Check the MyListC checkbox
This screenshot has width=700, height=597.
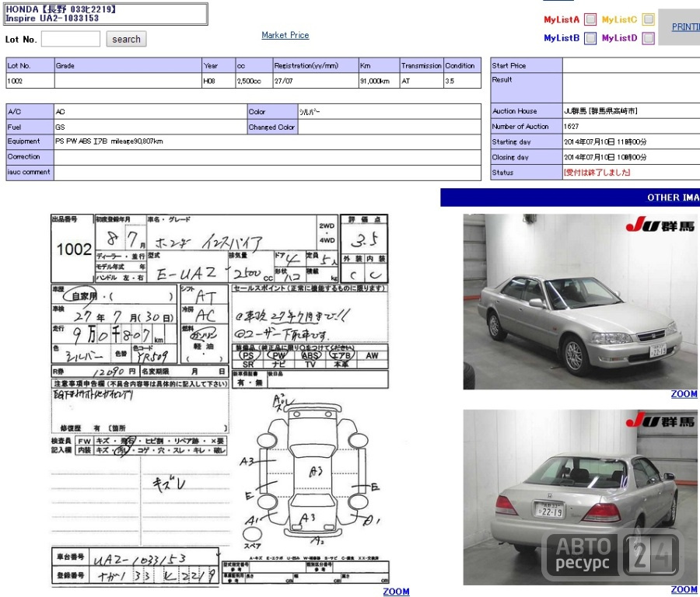pos(648,19)
